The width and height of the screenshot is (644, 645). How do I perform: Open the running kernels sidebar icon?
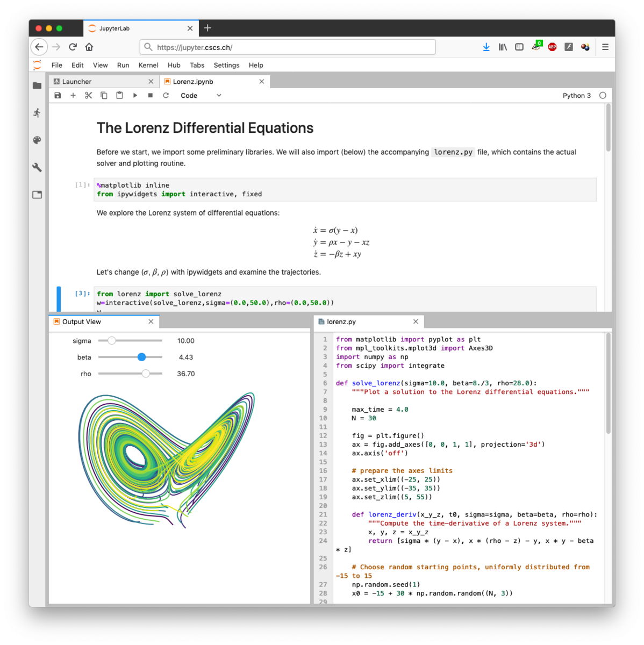pos(37,113)
